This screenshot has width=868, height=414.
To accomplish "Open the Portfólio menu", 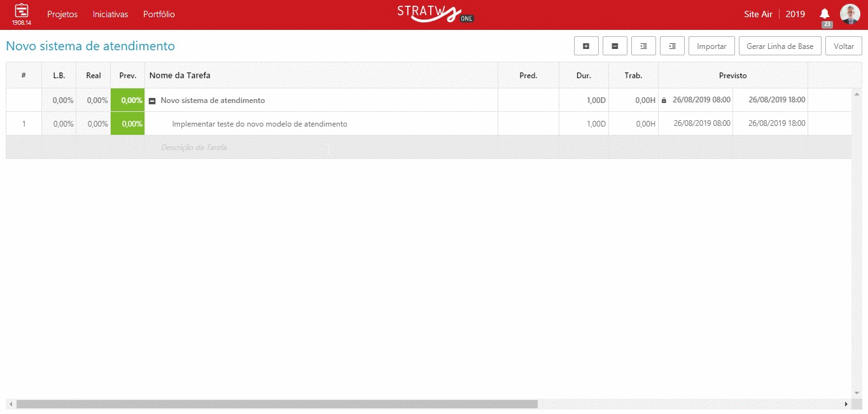I will (159, 14).
